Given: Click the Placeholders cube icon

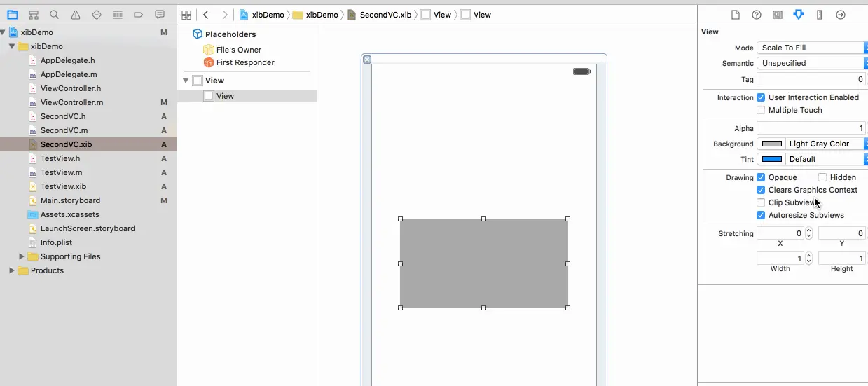Looking at the screenshot, I should click(x=198, y=34).
